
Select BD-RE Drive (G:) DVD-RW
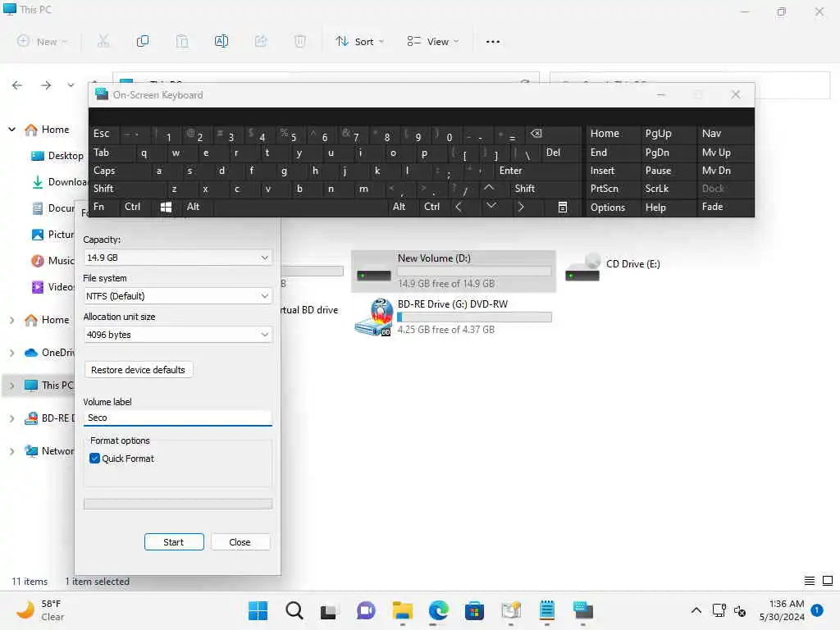tap(453, 317)
